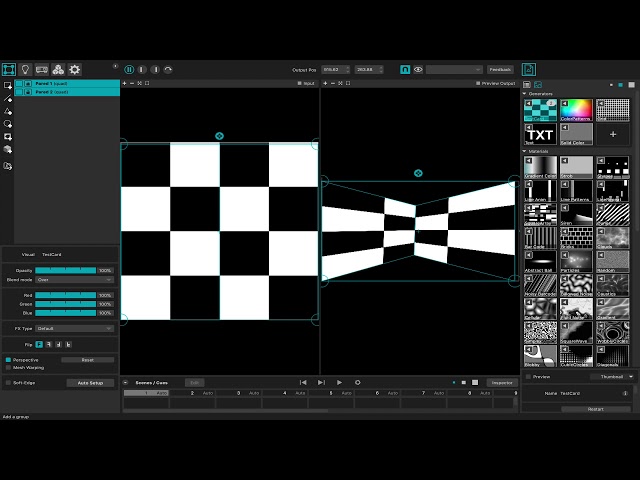Select the TestCard generator thumbnail

point(540,110)
